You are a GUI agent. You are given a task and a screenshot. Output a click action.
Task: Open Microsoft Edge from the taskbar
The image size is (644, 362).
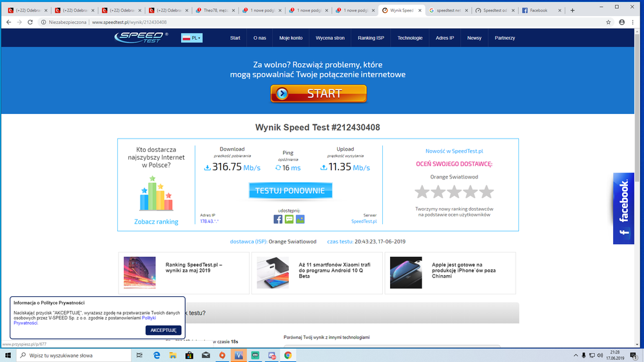157,355
